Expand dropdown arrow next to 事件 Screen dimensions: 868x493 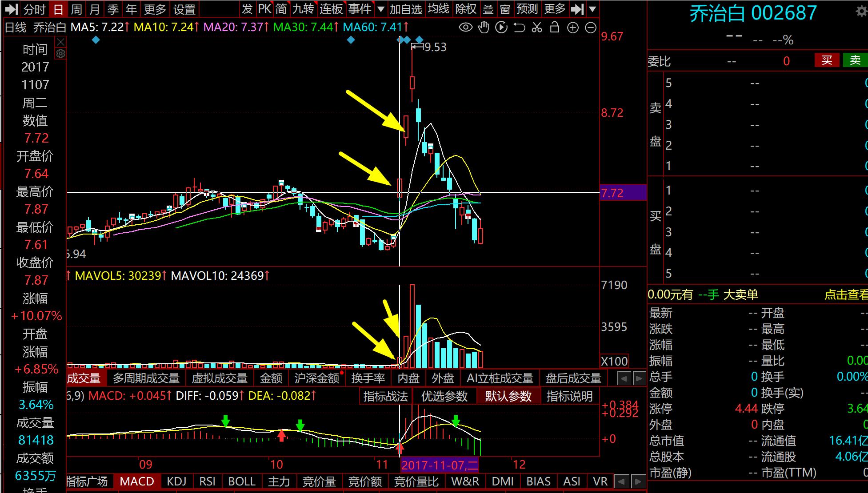pos(381,9)
